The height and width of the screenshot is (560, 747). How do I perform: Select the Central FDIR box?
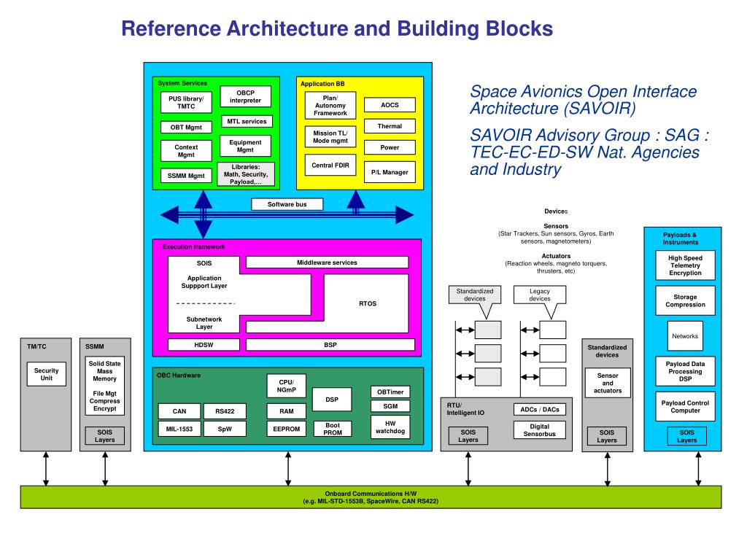tap(330, 166)
